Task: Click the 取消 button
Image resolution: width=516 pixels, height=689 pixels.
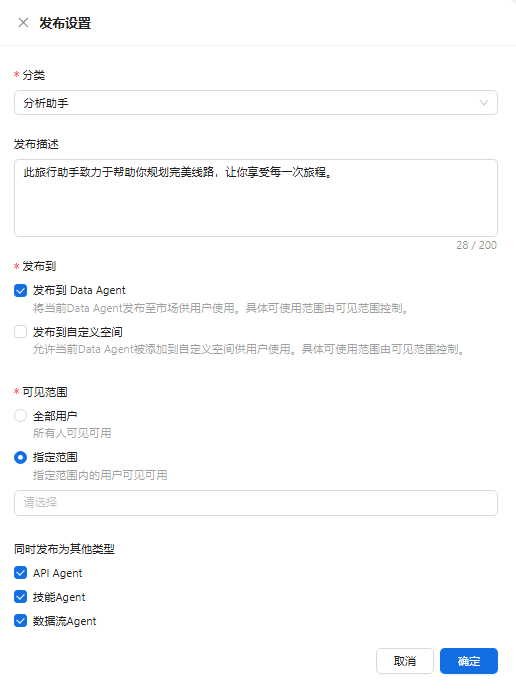Action: pyautogui.click(x=405, y=661)
